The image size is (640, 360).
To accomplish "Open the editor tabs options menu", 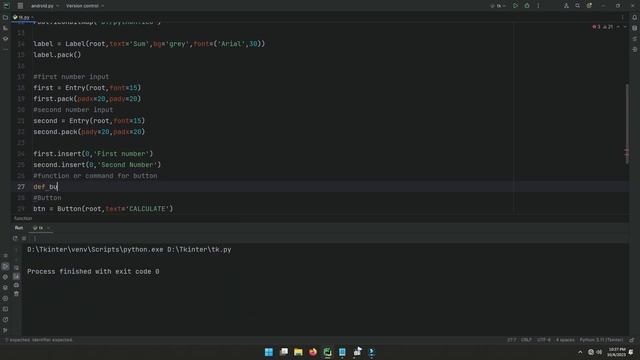I will (622, 18).
